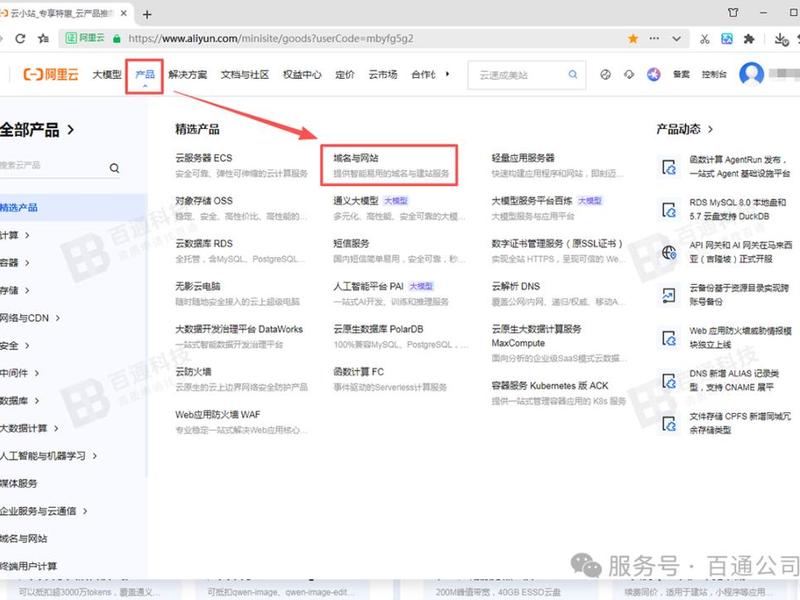Image resolution: width=800 pixels, height=600 pixels.
Task: Open the 域名与网站 featured product link
Action: 356,158
